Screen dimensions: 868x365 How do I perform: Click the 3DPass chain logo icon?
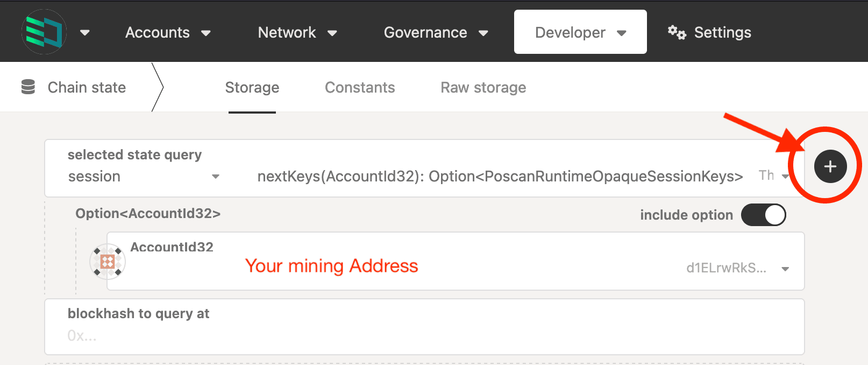click(44, 32)
